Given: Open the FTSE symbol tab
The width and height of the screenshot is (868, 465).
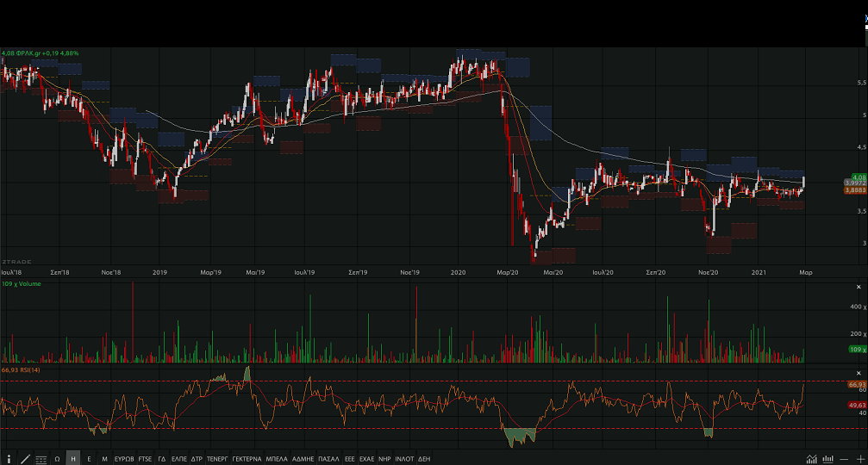Looking at the screenshot, I should 145,459.
